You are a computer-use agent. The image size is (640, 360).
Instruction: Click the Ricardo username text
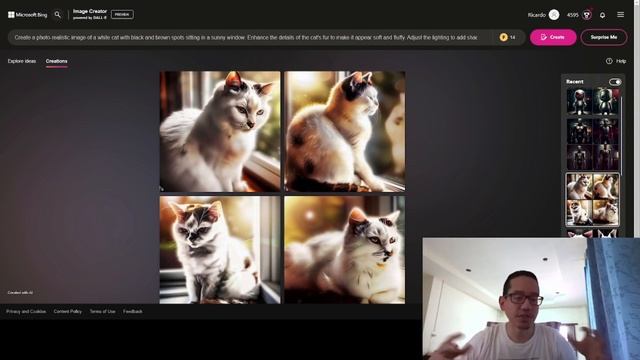(x=537, y=15)
